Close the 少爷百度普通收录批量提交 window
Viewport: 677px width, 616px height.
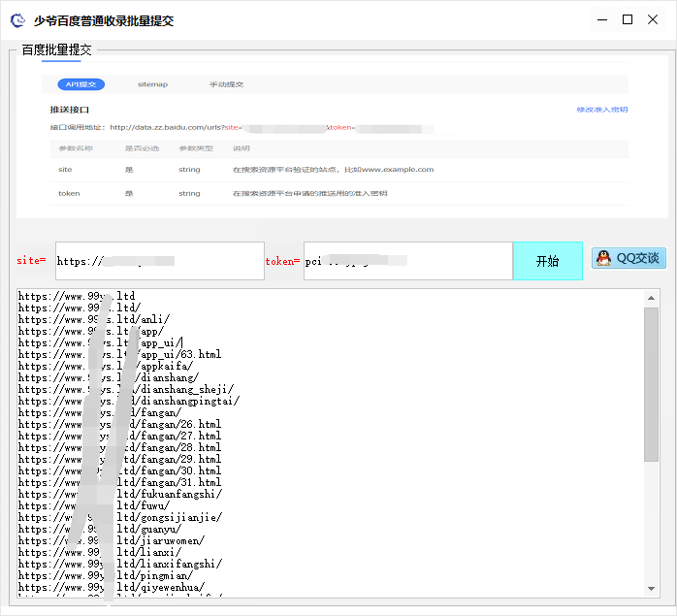coord(657,19)
